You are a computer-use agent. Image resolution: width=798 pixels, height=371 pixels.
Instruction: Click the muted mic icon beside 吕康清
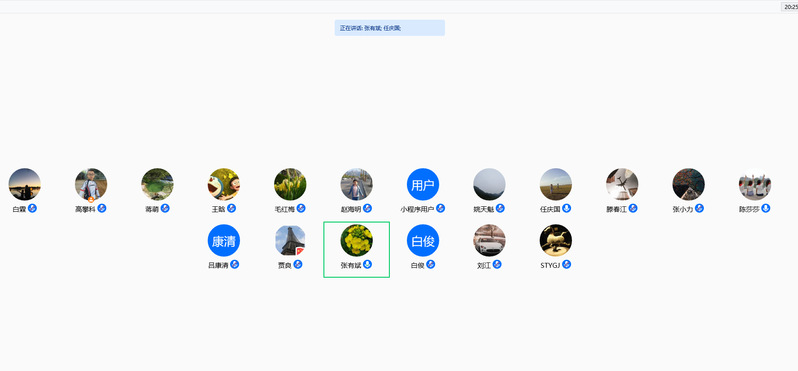[235, 264]
